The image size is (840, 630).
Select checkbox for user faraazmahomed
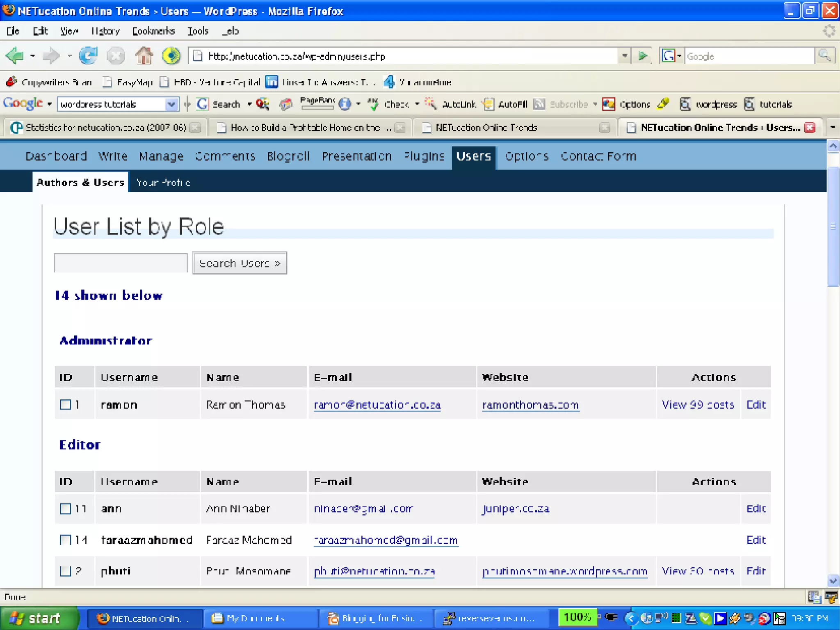coord(65,540)
